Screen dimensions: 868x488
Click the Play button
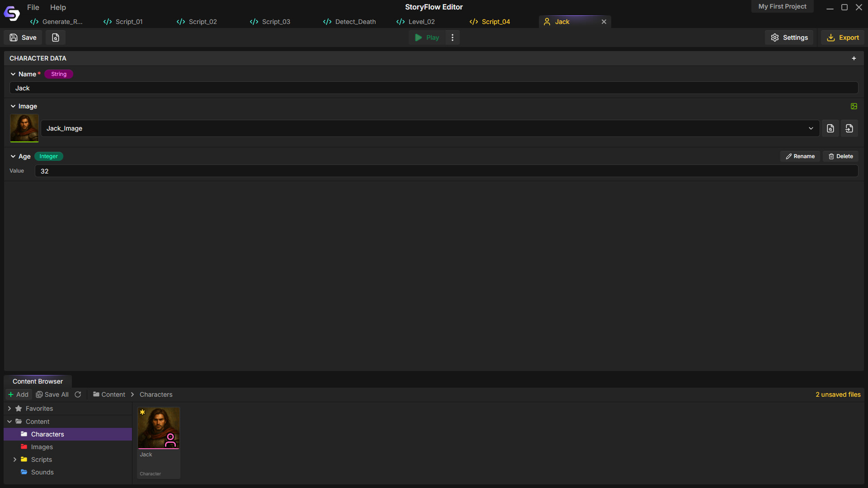[425, 38]
